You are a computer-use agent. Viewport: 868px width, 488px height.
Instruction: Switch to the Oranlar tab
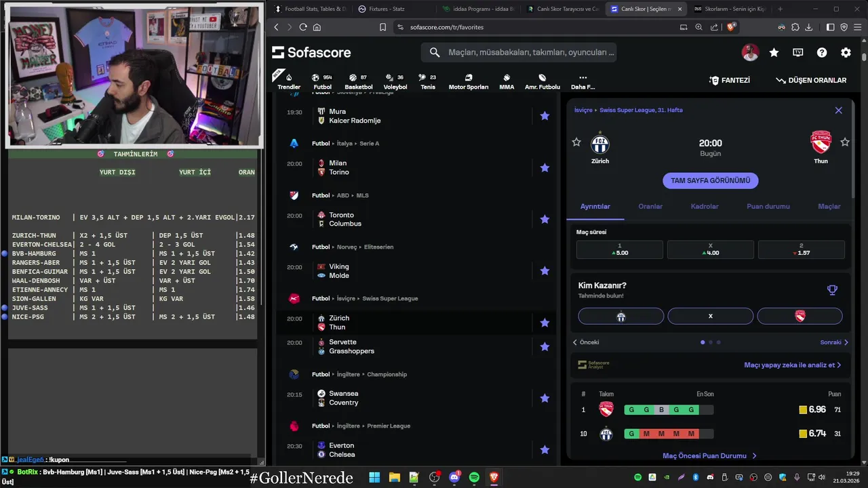[650, 206]
